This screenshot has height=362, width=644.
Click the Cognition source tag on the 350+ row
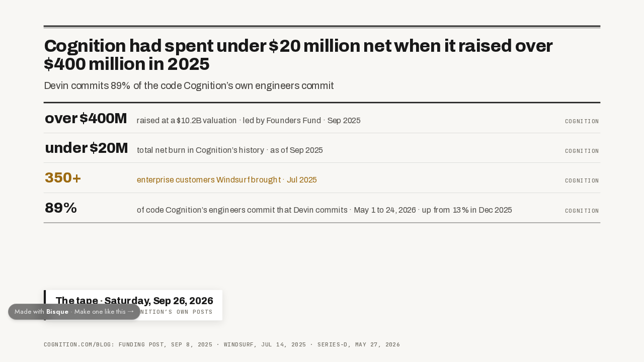click(x=582, y=180)
